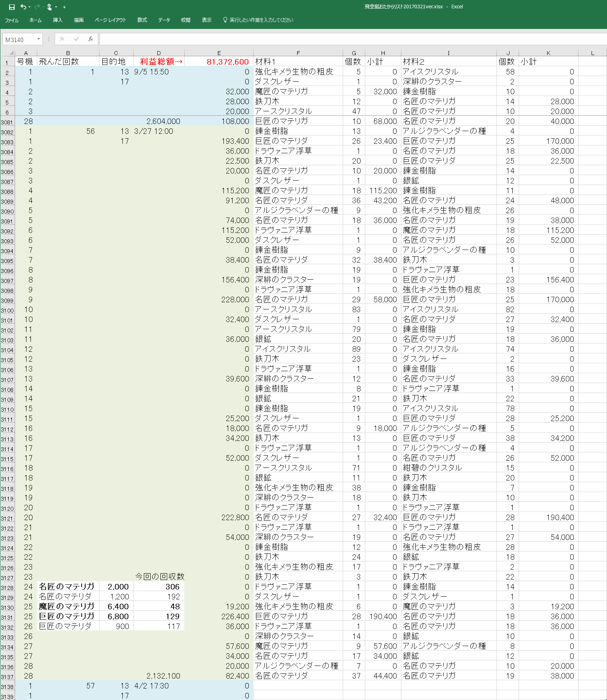
Task: Click the Cancel X icon in formula bar
Action: [62, 39]
